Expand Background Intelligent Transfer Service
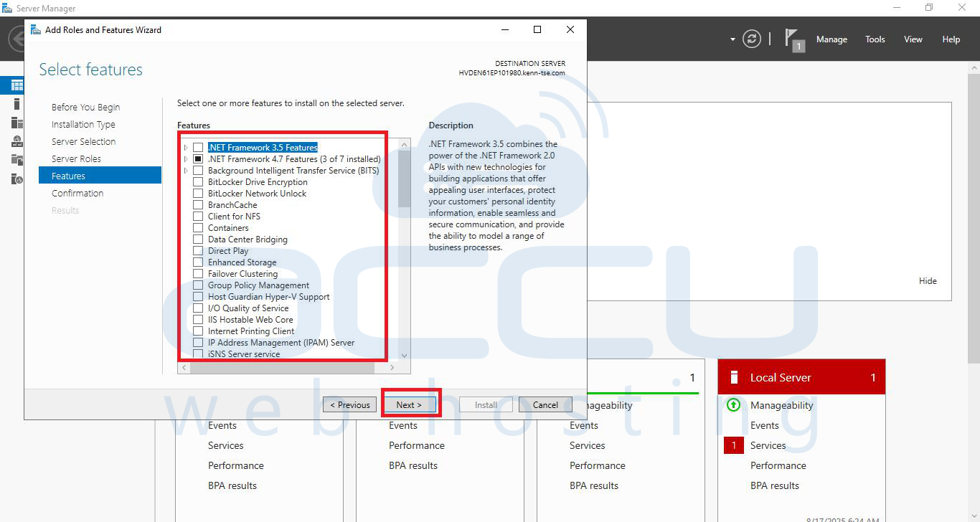Viewport: 980px width, 522px height. point(186,170)
